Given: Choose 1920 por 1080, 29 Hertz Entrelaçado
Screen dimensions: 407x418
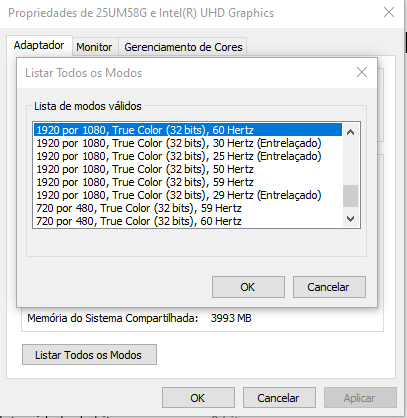Looking at the screenshot, I should (188, 195).
